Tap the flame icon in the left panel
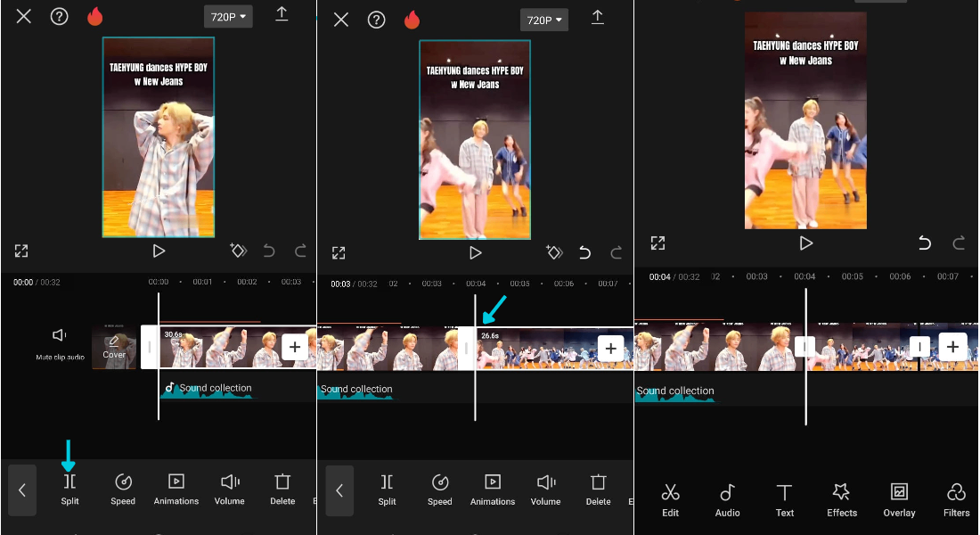Screen dimensions: 980x535 pos(95,16)
